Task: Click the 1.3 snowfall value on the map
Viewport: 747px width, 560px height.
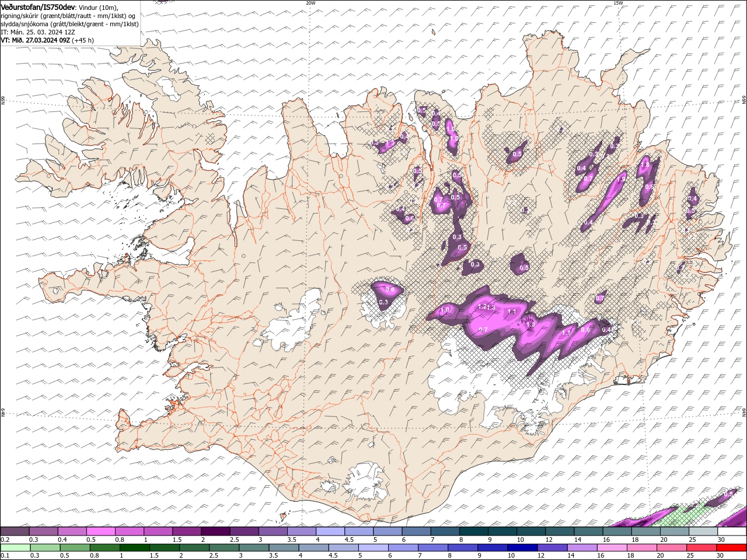Action: tap(491, 307)
